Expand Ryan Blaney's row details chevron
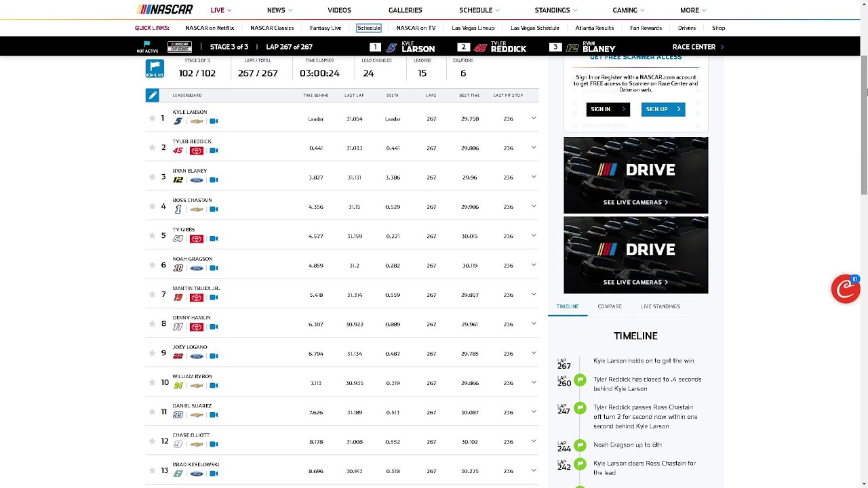Screen dimensions: 868x488 534,177
